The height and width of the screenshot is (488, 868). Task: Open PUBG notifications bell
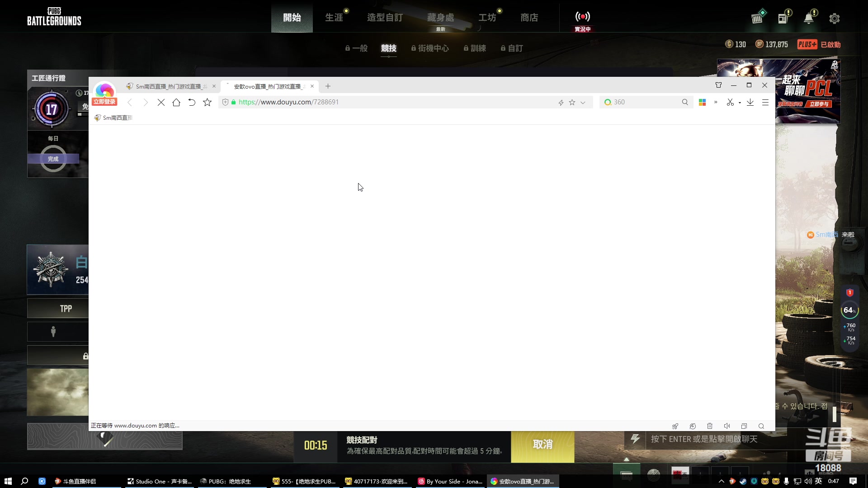click(x=809, y=18)
